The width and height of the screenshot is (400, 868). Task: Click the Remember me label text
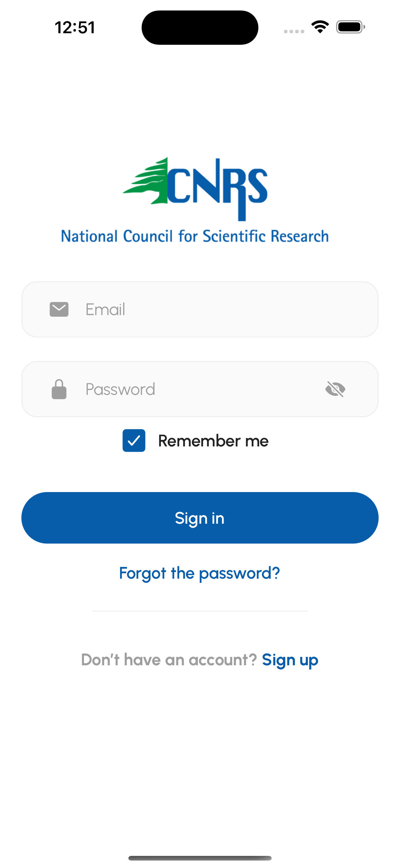coord(213,441)
